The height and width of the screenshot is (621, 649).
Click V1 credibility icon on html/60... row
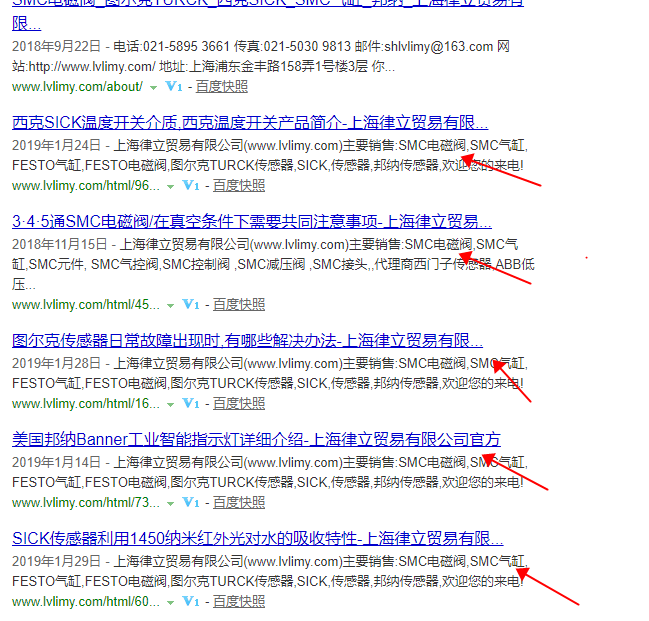(191, 602)
